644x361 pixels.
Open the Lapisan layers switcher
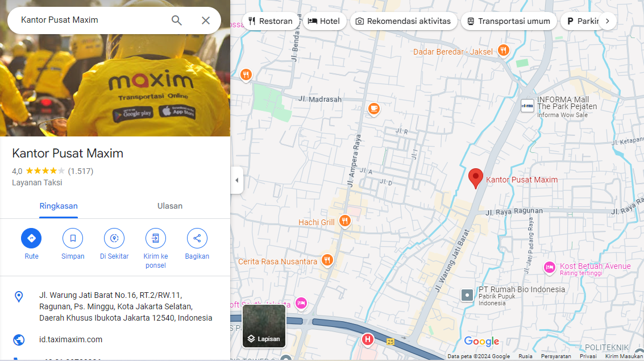pyautogui.click(x=264, y=326)
